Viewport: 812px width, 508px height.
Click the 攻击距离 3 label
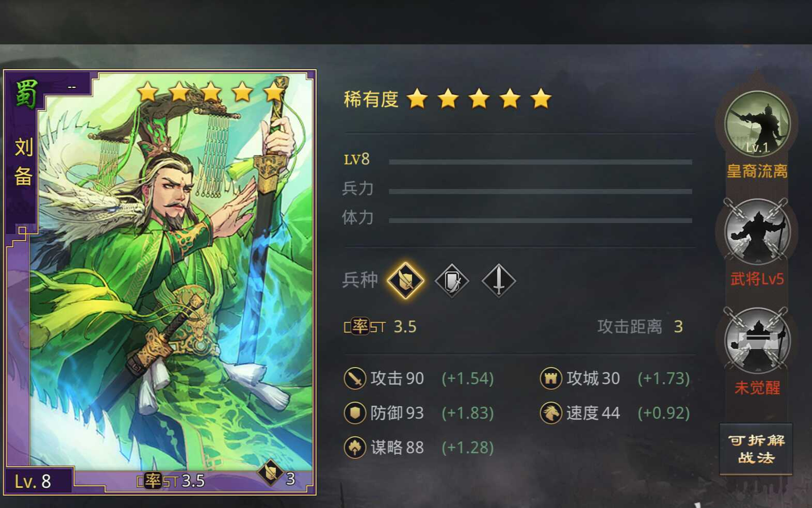click(640, 327)
